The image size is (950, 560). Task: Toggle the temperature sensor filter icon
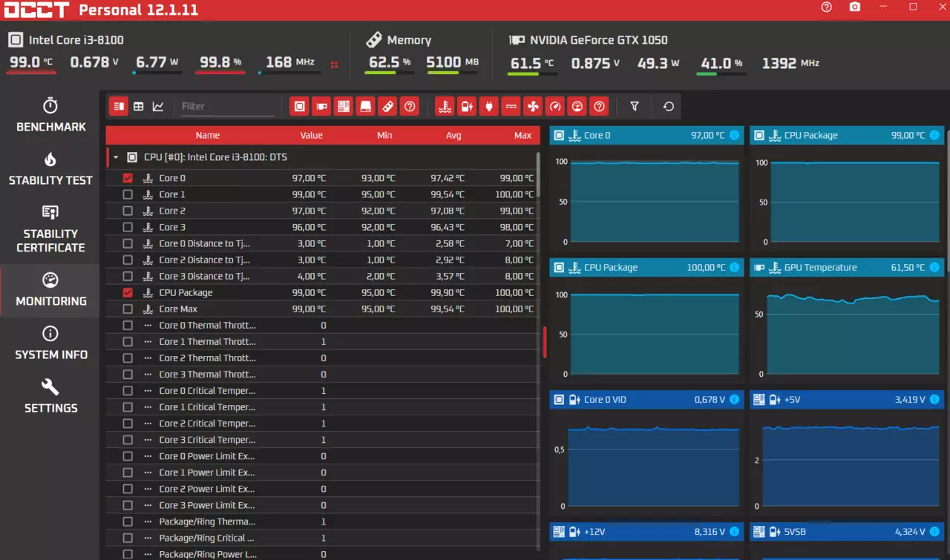click(x=445, y=106)
